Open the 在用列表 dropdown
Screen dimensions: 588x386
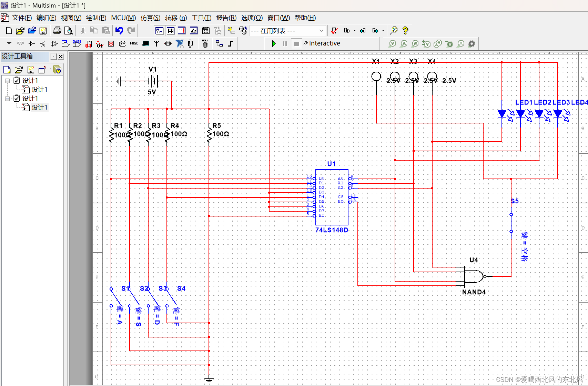pyautogui.click(x=321, y=30)
